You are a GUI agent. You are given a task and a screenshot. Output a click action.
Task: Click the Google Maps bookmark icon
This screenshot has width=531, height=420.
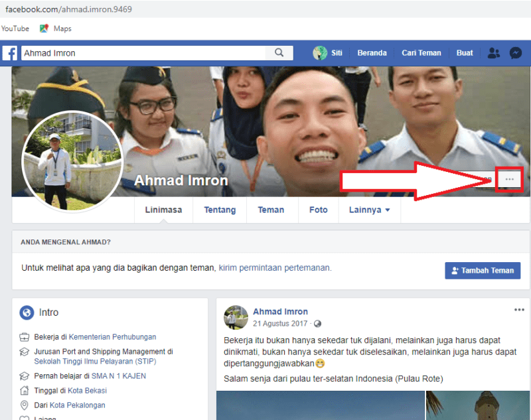(x=44, y=29)
